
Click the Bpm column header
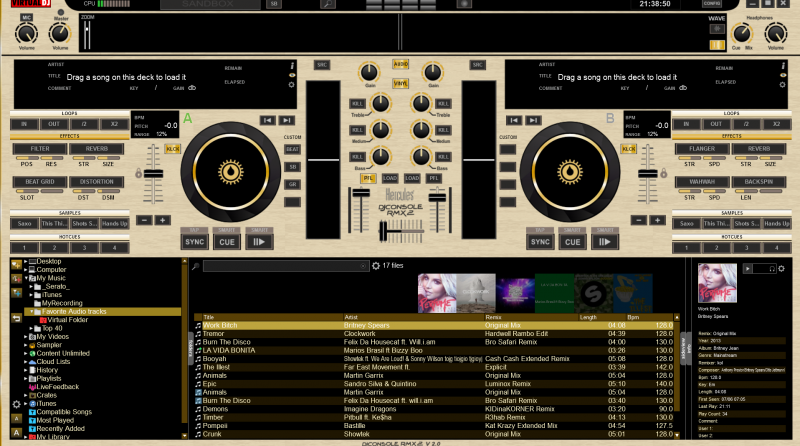coord(632,317)
